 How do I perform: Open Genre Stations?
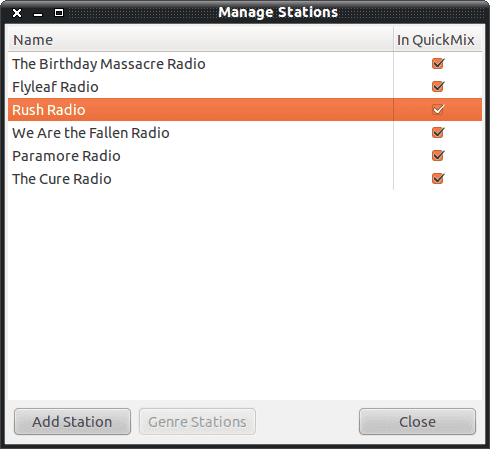pyautogui.click(x=197, y=422)
